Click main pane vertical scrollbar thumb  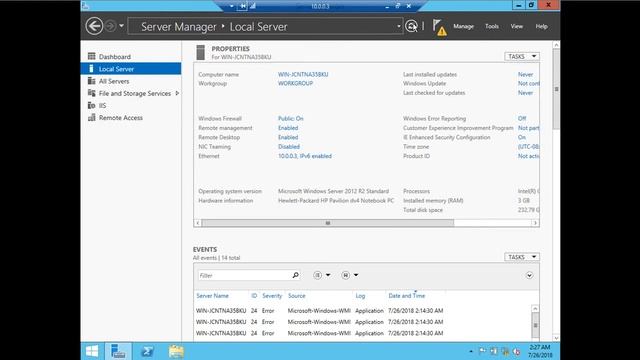[x=556, y=89]
